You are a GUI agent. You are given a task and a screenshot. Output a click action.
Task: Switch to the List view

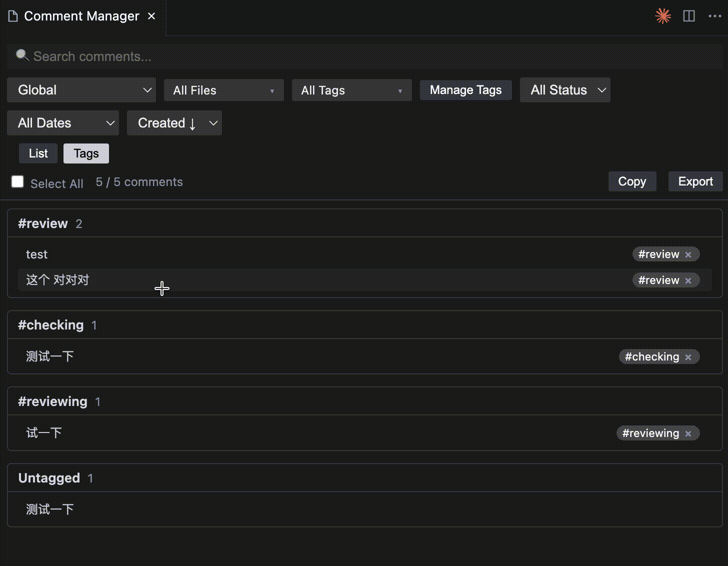(x=38, y=153)
